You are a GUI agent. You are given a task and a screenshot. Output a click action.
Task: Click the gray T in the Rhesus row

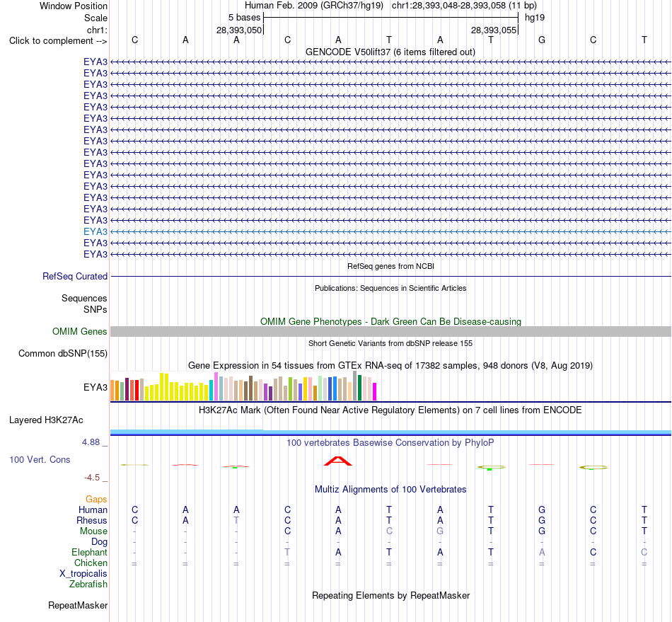click(236, 520)
